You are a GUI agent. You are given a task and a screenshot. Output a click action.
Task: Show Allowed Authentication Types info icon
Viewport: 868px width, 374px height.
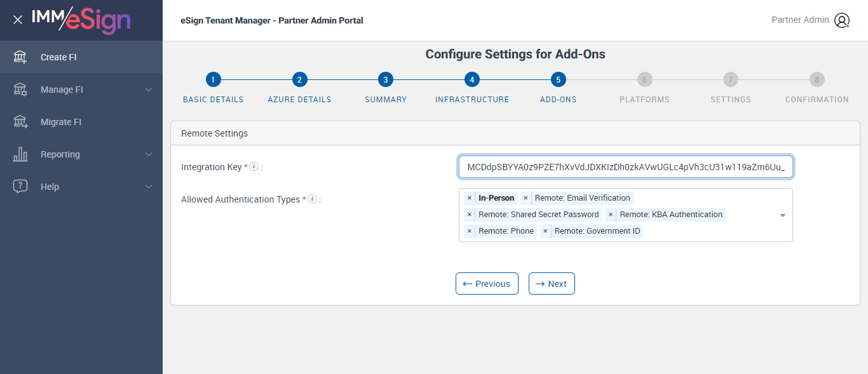(x=312, y=199)
